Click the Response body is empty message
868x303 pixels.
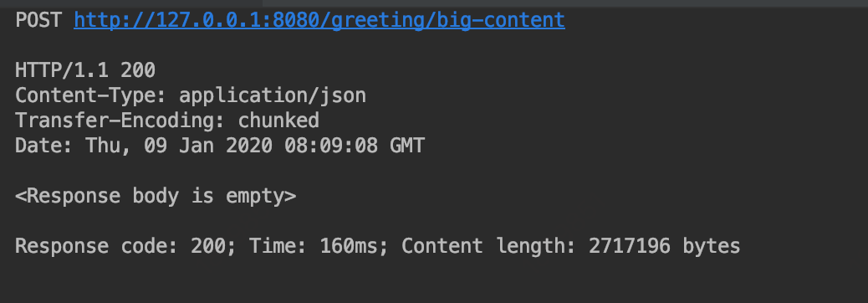pos(156,196)
